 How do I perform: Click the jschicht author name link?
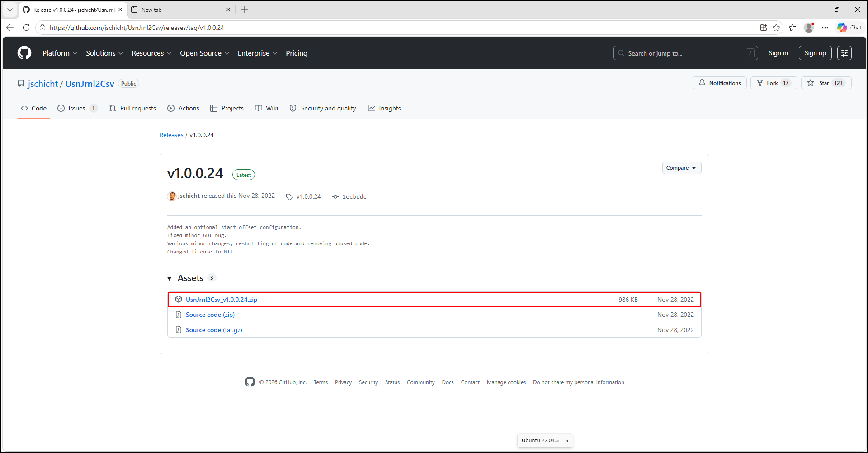click(x=189, y=196)
